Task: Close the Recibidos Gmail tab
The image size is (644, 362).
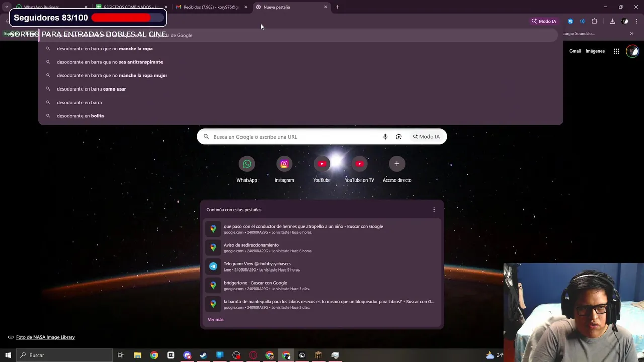Action: (246, 7)
